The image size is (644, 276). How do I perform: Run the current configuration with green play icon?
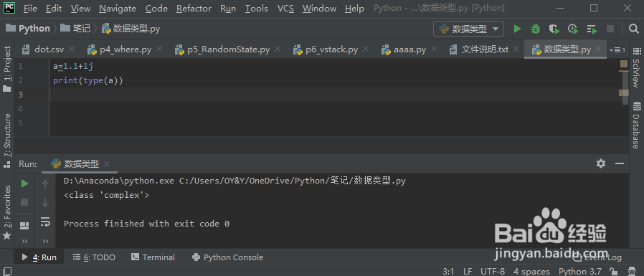point(518,29)
